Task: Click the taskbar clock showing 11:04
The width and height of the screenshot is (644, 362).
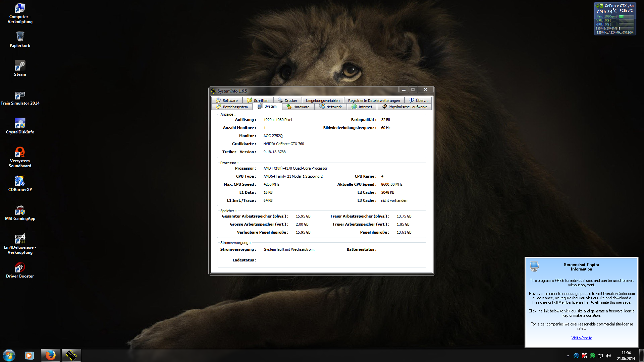Action: point(626,356)
